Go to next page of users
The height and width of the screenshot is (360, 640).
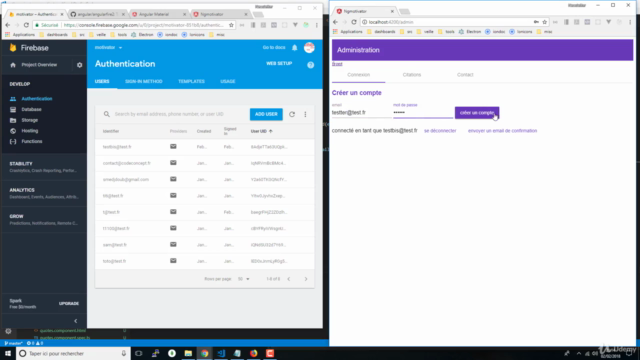[x=306, y=279]
